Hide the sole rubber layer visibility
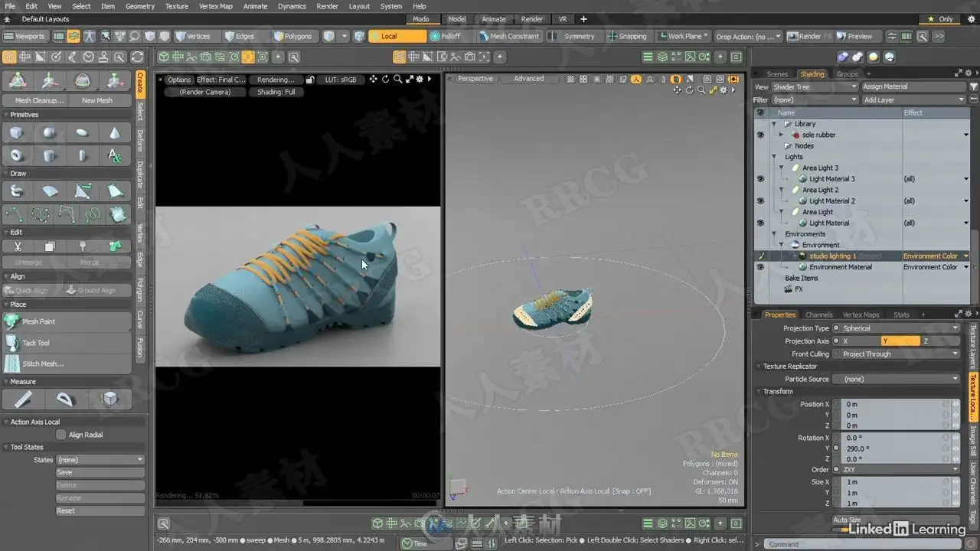980x551 pixels. (x=760, y=135)
